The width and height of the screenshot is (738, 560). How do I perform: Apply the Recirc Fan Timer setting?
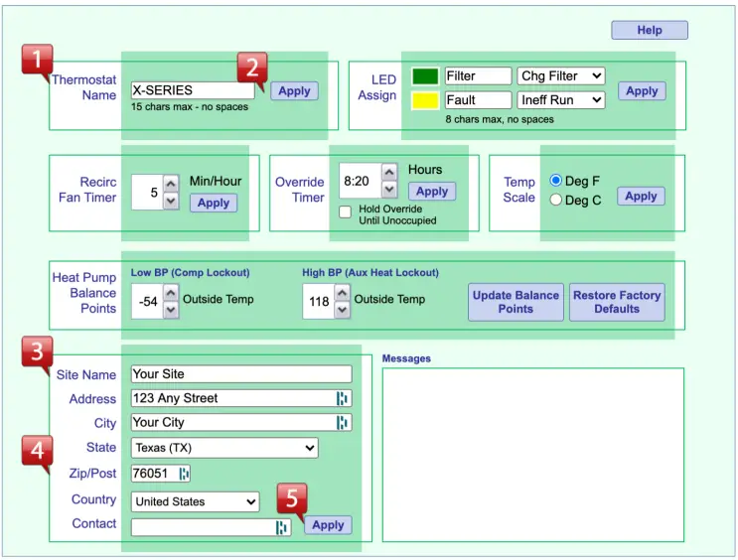pos(214,204)
